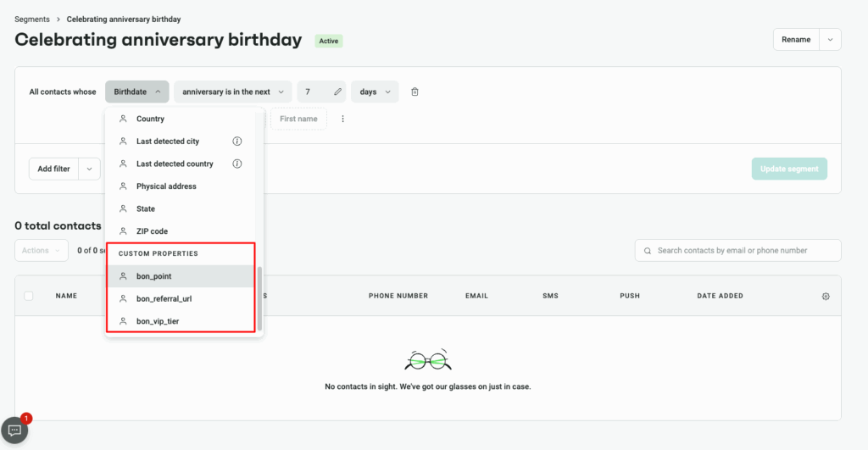Click the Rename button
868x450 pixels.
[x=796, y=40]
